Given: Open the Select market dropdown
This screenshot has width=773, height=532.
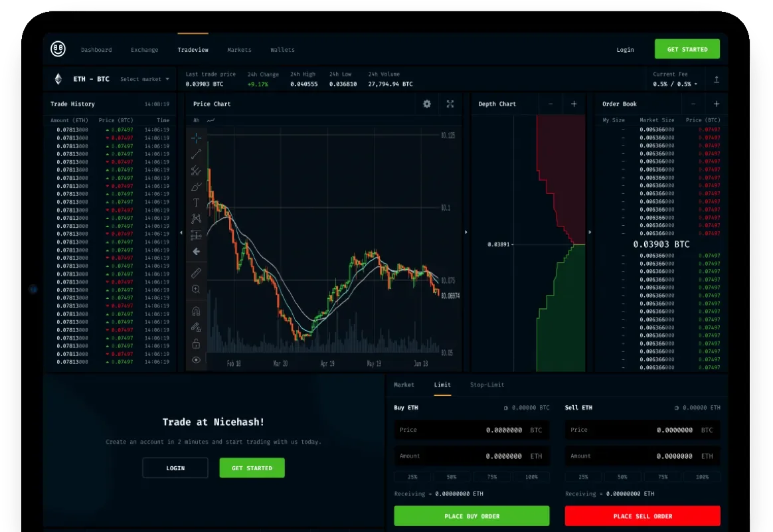Looking at the screenshot, I should pyautogui.click(x=145, y=79).
